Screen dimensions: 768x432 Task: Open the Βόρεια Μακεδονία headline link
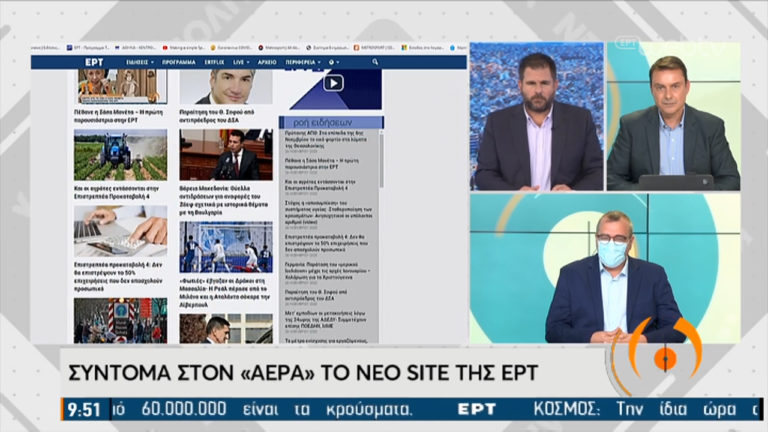point(223,200)
